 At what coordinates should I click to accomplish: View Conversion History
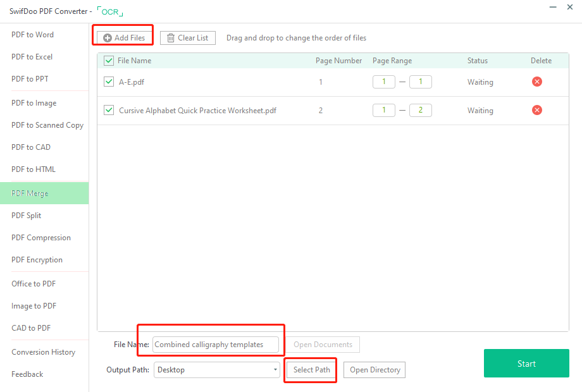[x=43, y=352]
